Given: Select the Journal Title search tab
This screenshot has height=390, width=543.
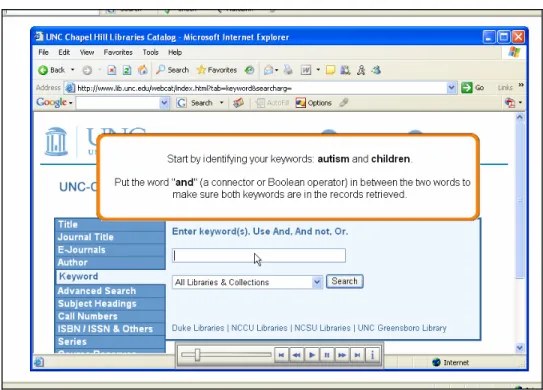Looking at the screenshot, I should coord(110,237).
